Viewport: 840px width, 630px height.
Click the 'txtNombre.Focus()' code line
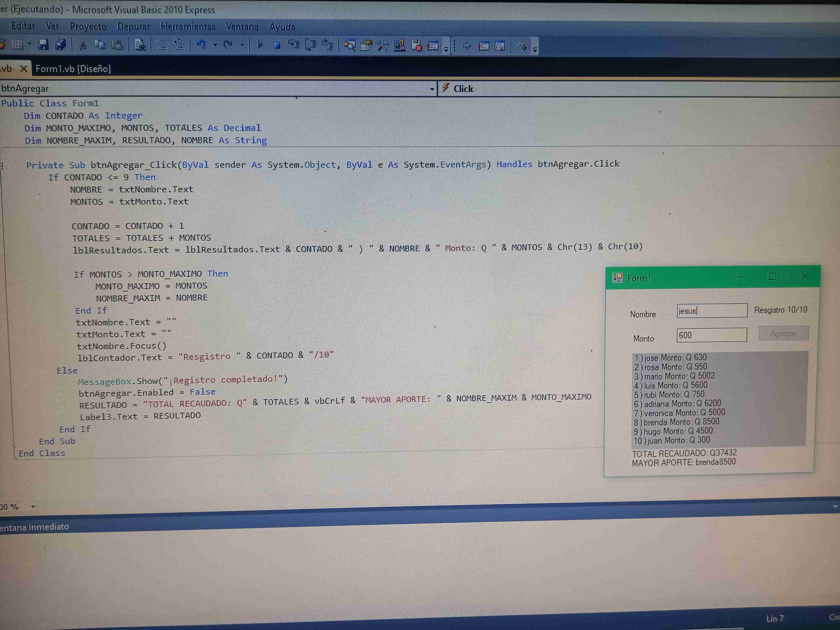122,346
